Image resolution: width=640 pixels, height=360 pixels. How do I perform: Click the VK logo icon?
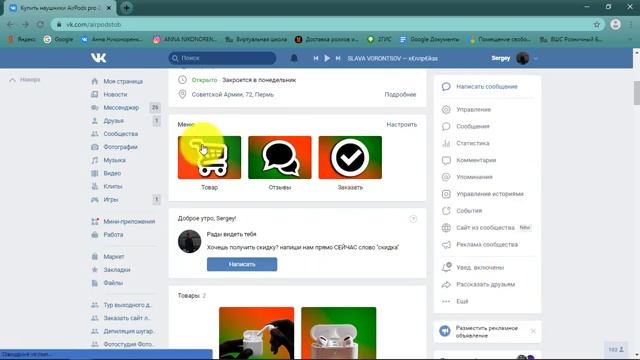click(x=98, y=58)
